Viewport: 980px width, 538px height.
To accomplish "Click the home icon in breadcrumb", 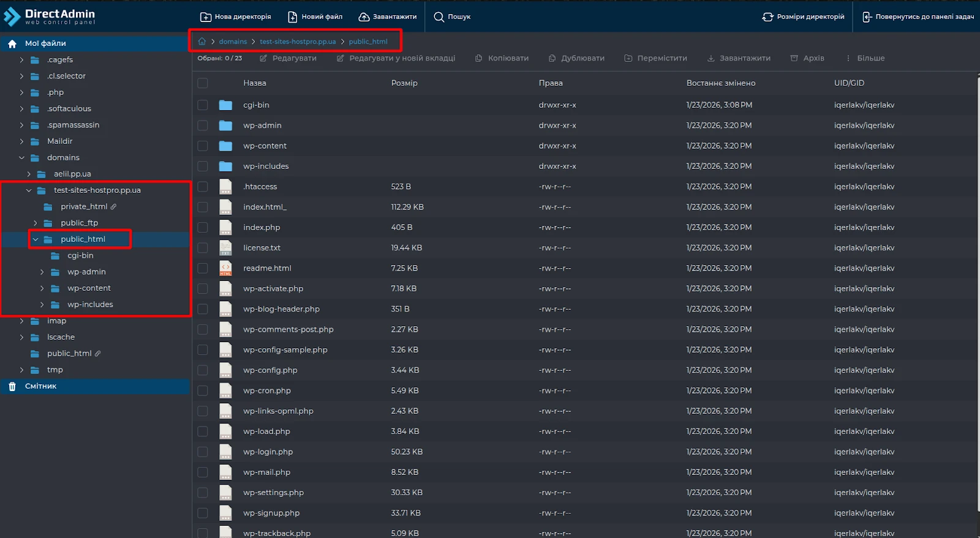I will [x=202, y=42].
